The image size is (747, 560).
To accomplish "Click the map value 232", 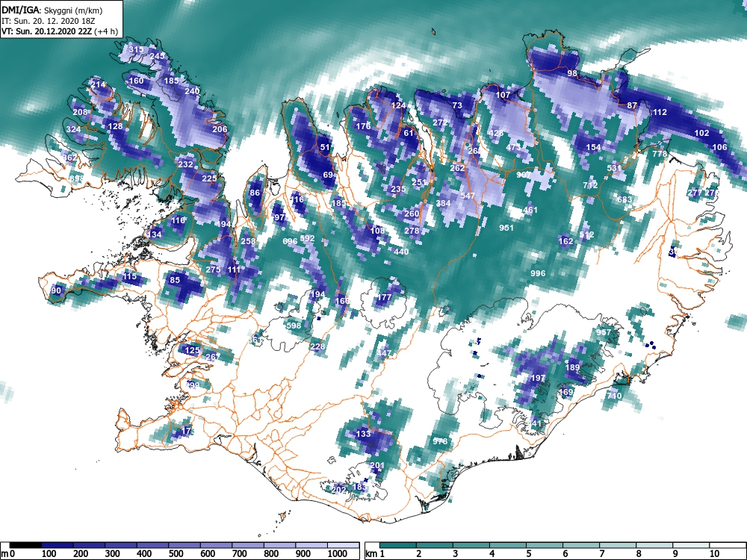I will [x=185, y=164].
